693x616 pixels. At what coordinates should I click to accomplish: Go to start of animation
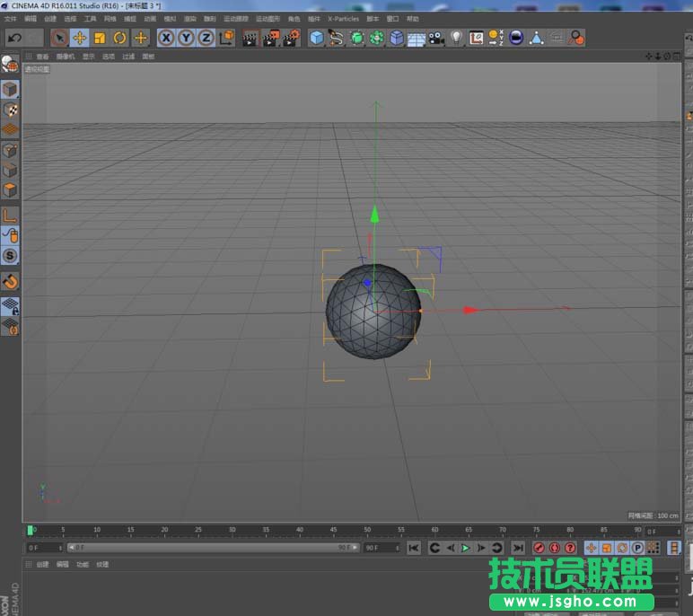click(414, 548)
